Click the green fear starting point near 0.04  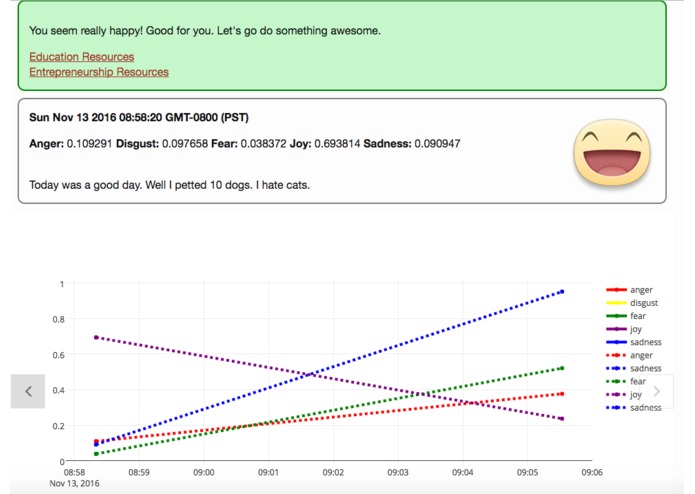coord(96,454)
